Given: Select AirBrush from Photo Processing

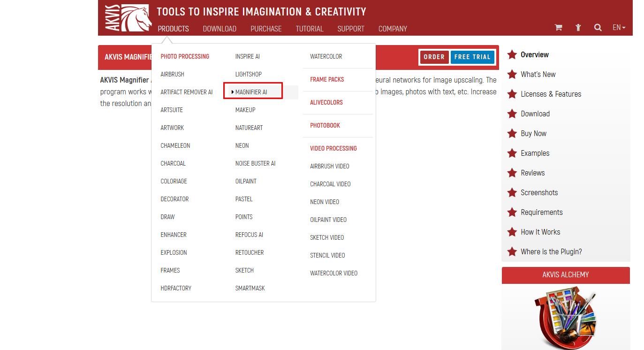Looking at the screenshot, I should (172, 74).
